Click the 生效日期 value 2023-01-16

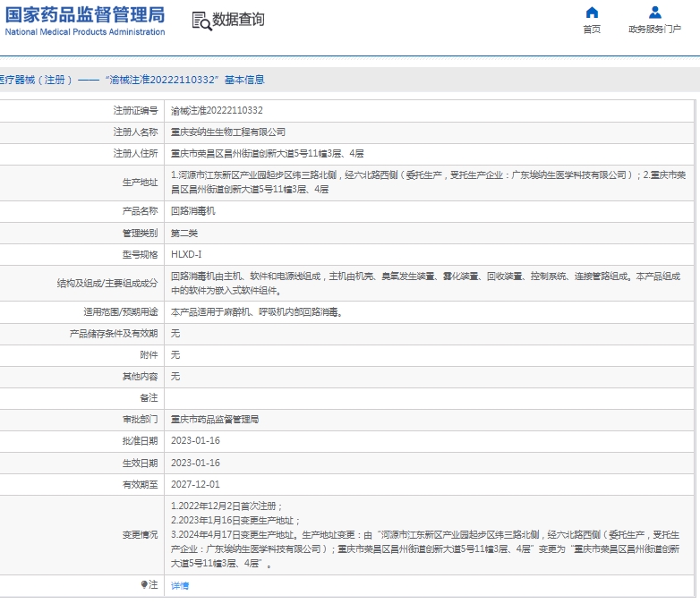195,463
